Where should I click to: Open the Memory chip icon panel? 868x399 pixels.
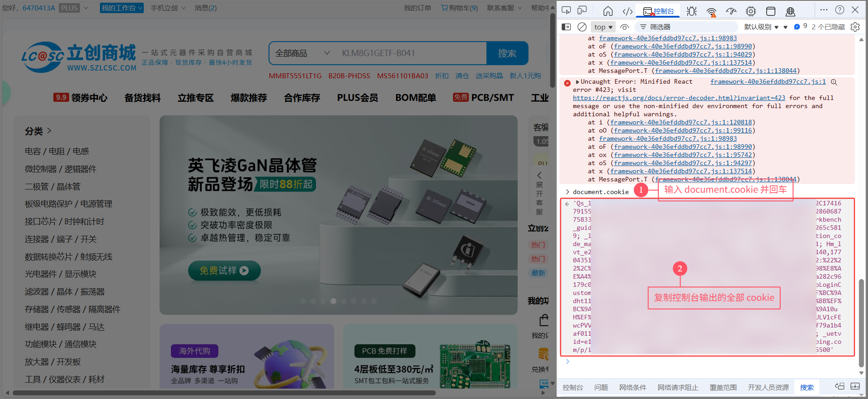[x=751, y=11]
